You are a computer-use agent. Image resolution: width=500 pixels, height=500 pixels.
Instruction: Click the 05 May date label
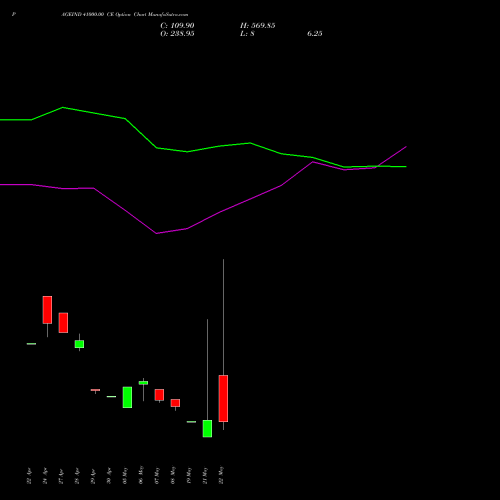pos(125,476)
